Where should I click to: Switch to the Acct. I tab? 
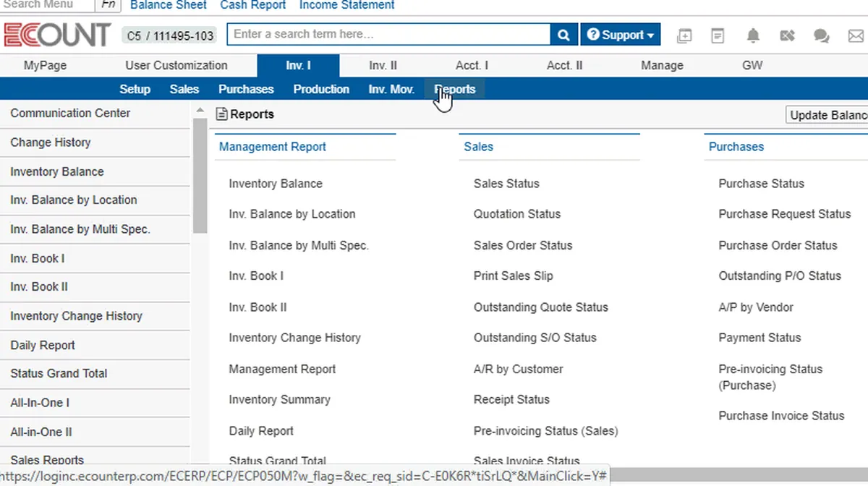(x=472, y=65)
